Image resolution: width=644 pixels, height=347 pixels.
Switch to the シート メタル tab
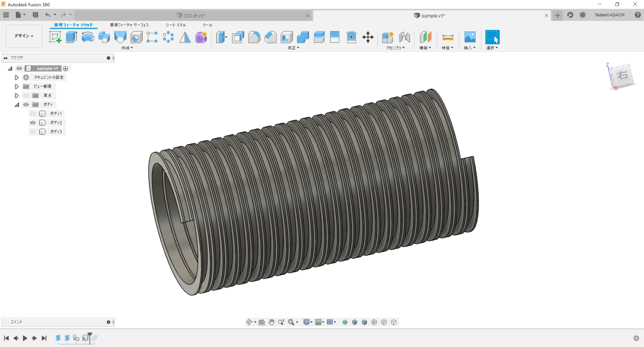[176, 25]
